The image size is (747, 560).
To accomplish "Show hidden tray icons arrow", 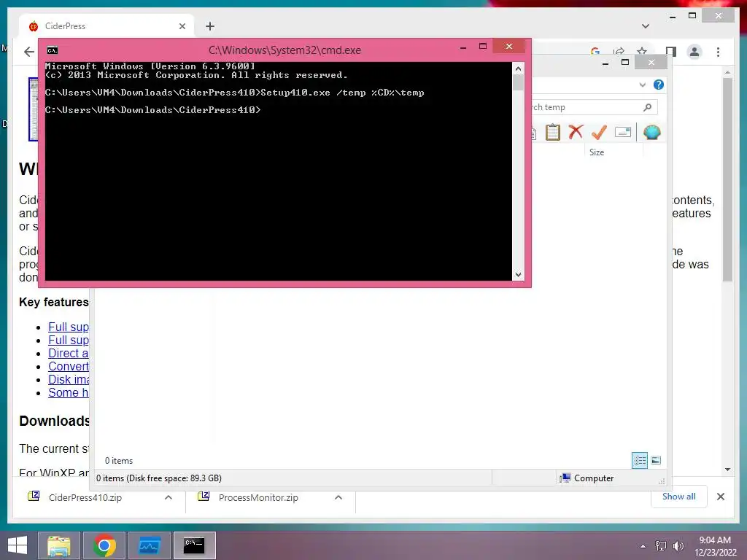I will [x=643, y=546].
